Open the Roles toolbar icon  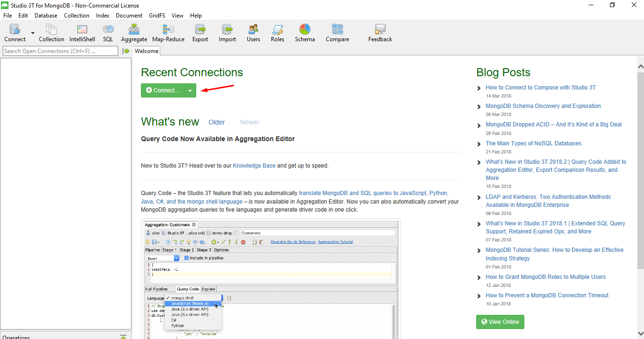[278, 33]
